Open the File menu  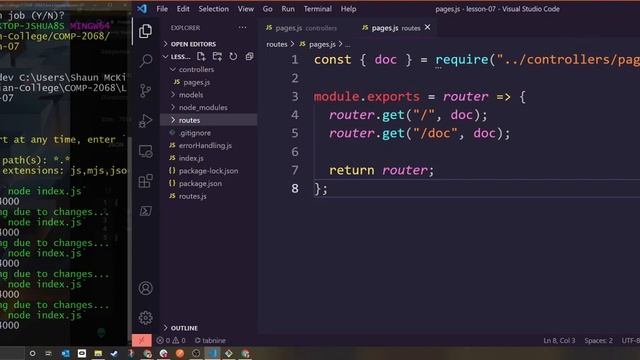pos(162,9)
